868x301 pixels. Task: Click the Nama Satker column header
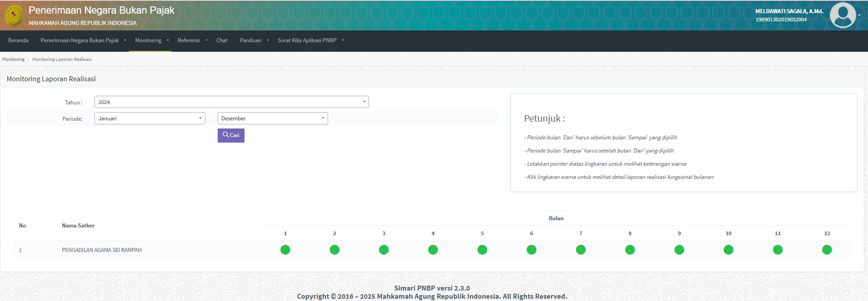click(78, 226)
